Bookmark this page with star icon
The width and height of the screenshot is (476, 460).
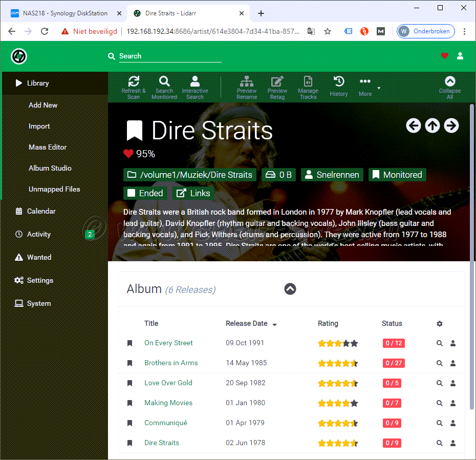(x=328, y=31)
